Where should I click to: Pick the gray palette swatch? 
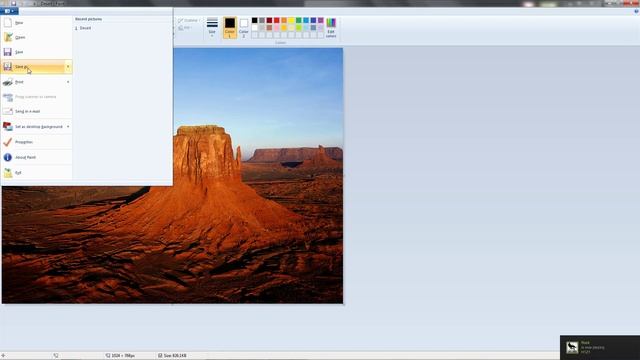point(262,20)
